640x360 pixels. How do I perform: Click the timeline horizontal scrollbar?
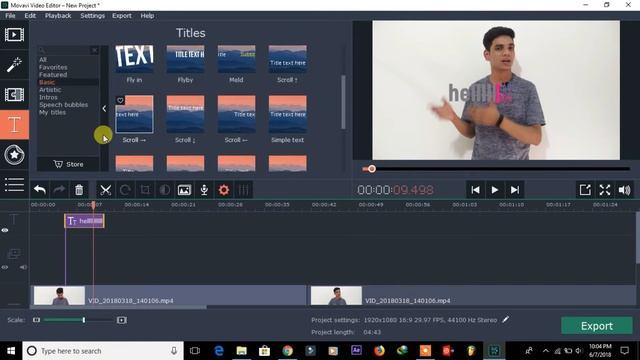point(118,307)
